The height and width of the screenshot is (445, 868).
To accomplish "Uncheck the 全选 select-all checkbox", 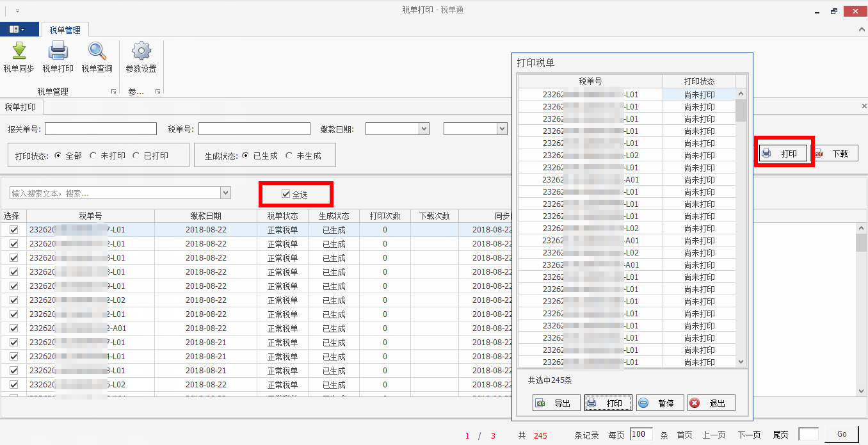I will tap(286, 194).
